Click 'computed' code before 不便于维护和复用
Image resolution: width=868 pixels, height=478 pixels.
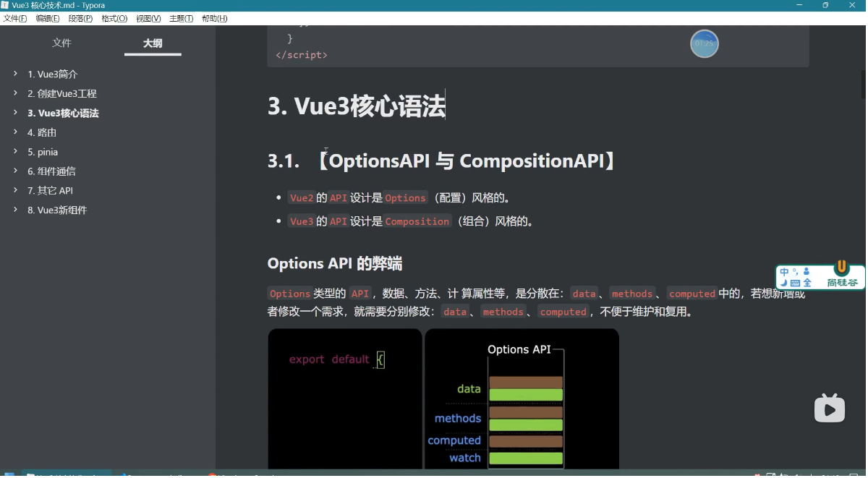coord(563,312)
